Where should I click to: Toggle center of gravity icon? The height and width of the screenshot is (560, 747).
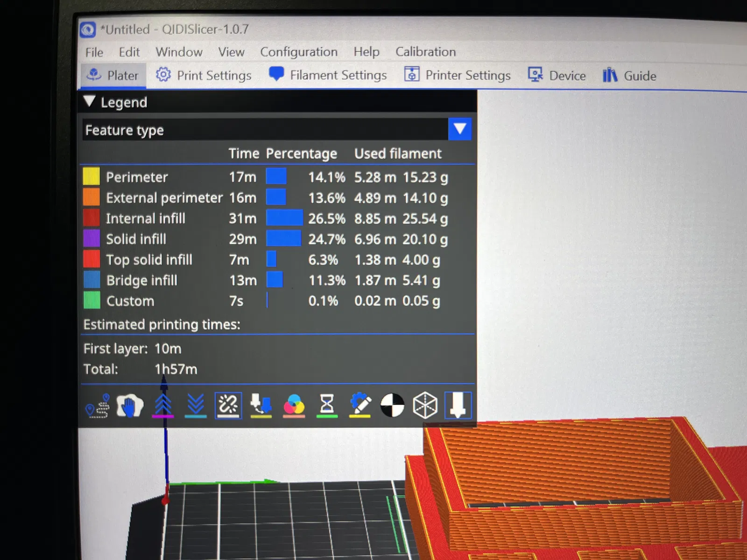pyautogui.click(x=392, y=406)
